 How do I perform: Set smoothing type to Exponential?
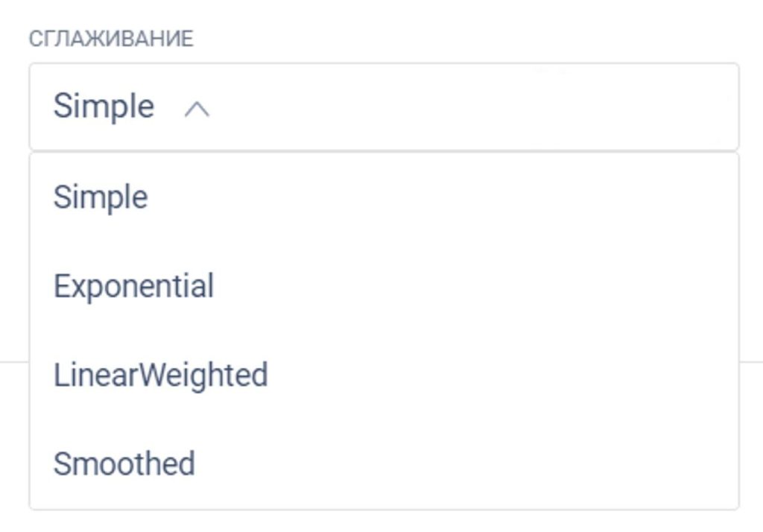click(x=134, y=286)
